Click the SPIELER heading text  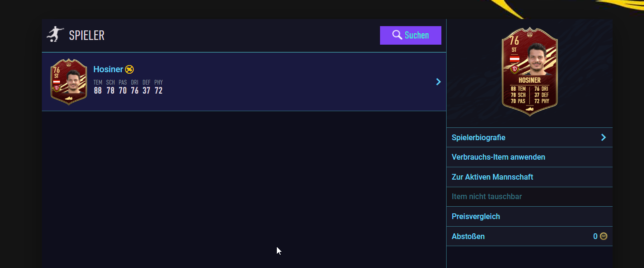tap(87, 35)
